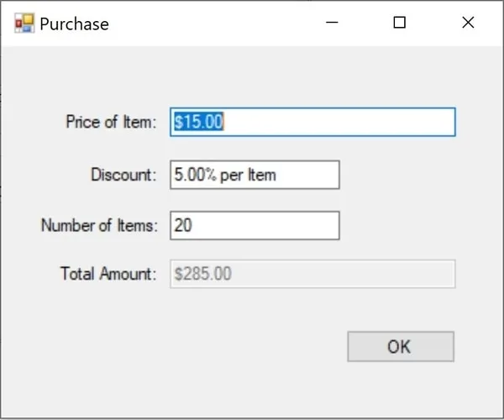Click the Purchase window icon in title bar

(x=24, y=24)
